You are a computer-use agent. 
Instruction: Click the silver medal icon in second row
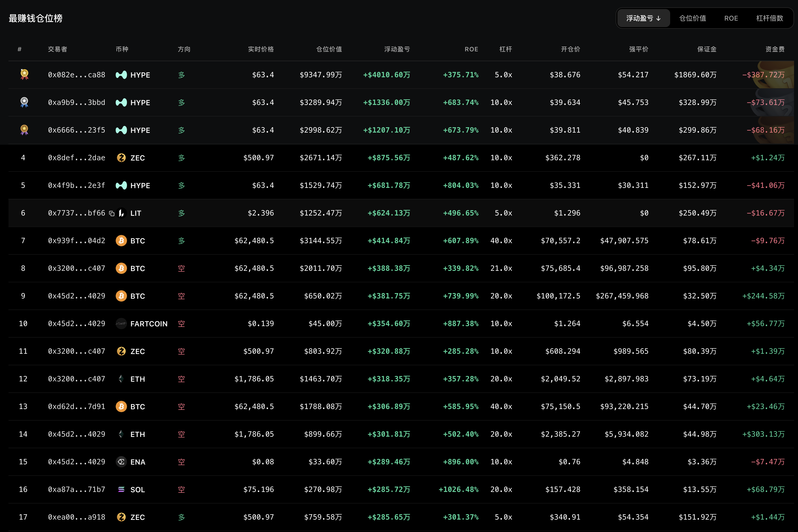click(x=24, y=102)
